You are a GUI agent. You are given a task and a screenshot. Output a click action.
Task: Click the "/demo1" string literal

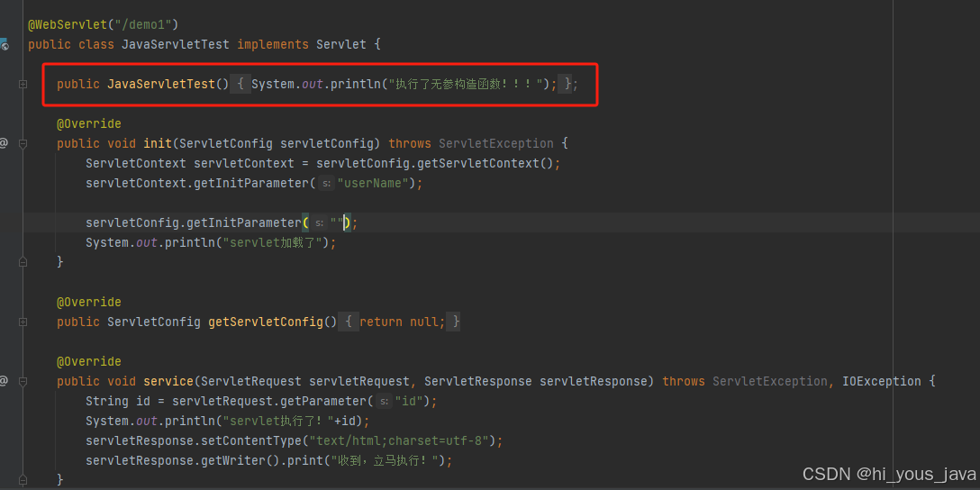point(144,25)
